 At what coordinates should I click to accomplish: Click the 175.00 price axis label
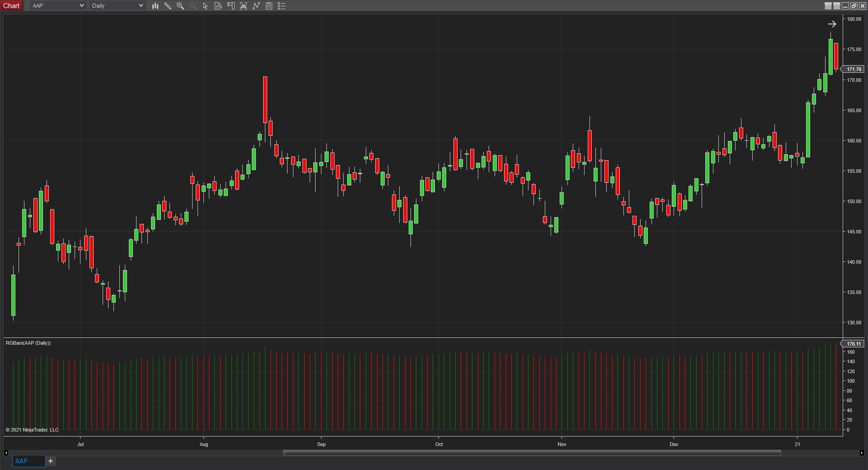(x=854, y=49)
